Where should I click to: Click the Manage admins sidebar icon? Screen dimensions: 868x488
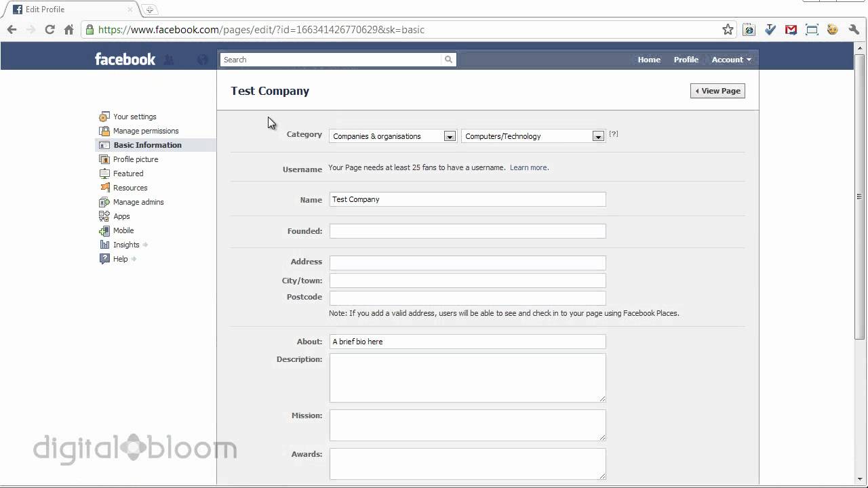point(104,202)
